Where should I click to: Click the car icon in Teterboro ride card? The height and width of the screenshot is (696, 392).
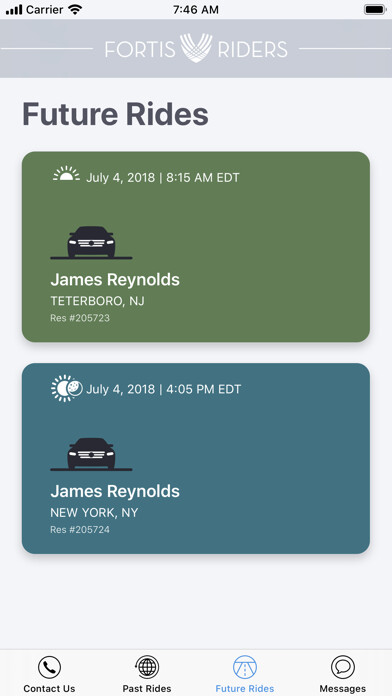coord(91,242)
